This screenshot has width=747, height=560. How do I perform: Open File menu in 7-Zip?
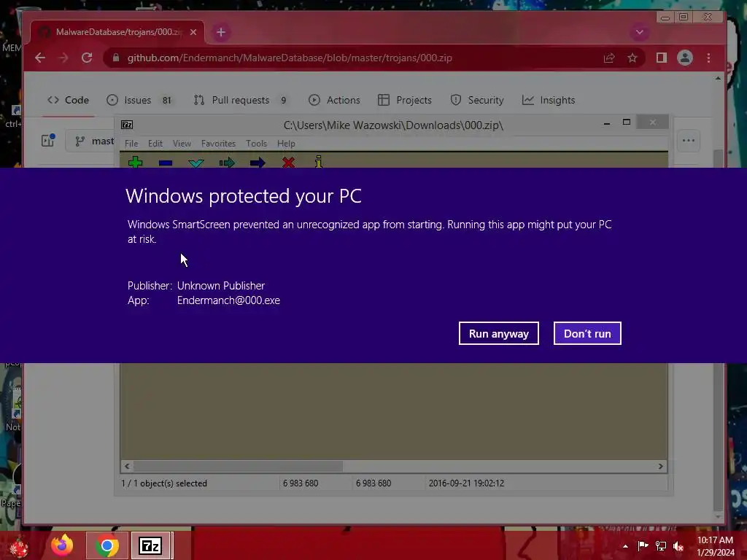(x=131, y=144)
